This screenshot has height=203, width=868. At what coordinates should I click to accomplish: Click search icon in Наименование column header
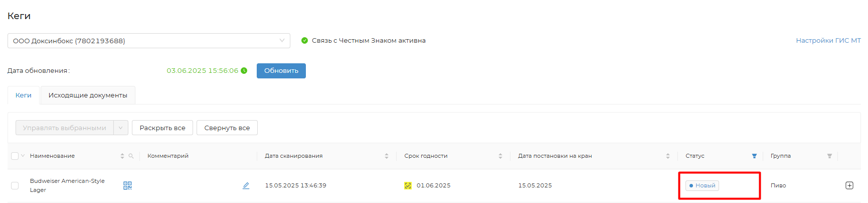[x=131, y=156]
